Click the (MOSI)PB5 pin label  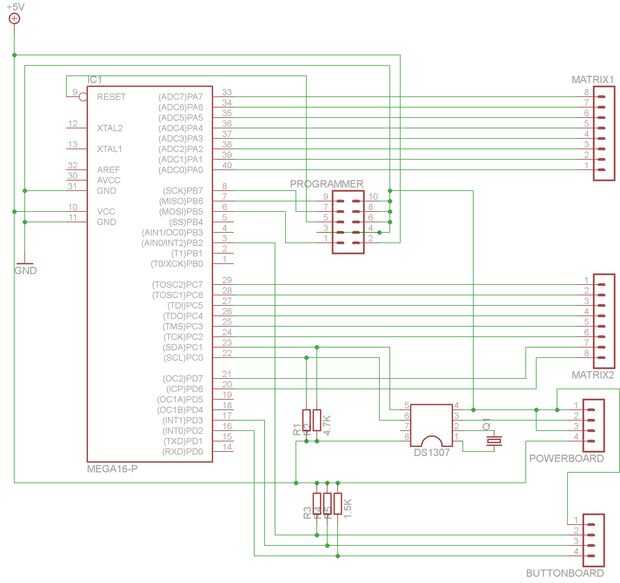click(181, 212)
